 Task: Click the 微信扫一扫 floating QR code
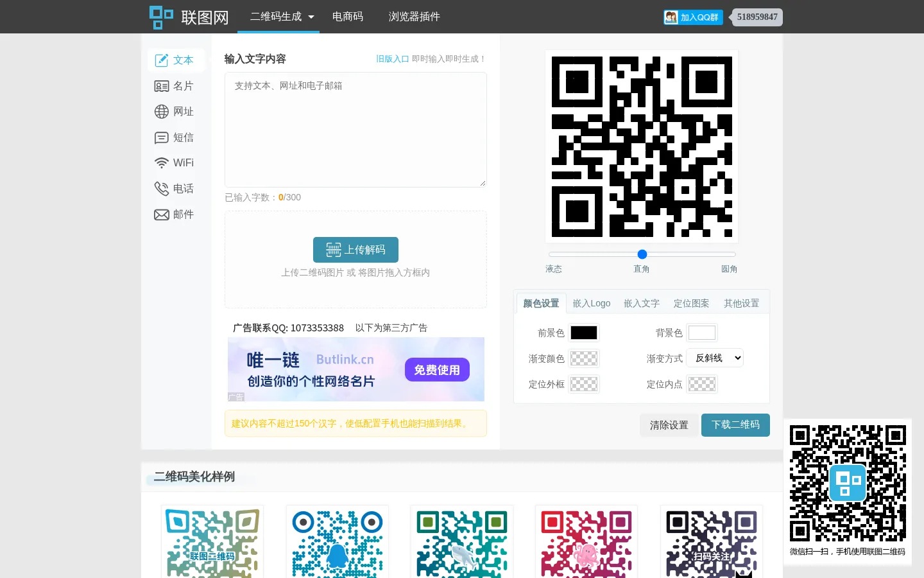coord(848,484)
